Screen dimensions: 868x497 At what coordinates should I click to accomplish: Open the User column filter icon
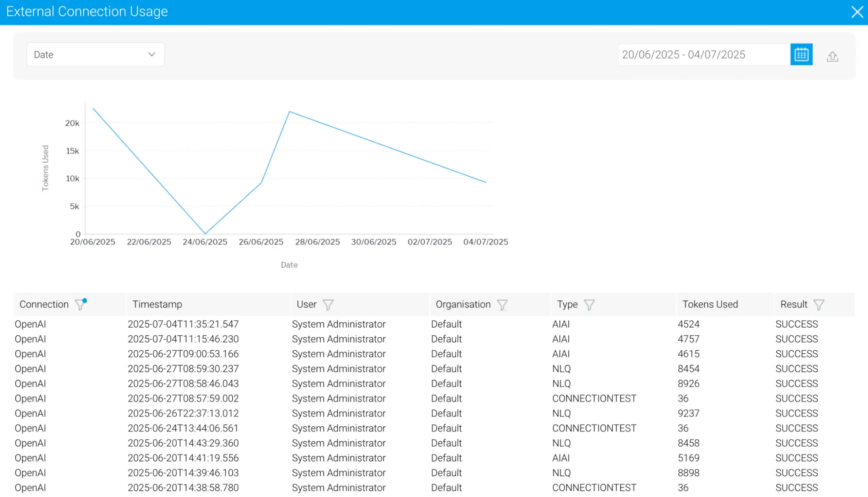pos(328,305)
